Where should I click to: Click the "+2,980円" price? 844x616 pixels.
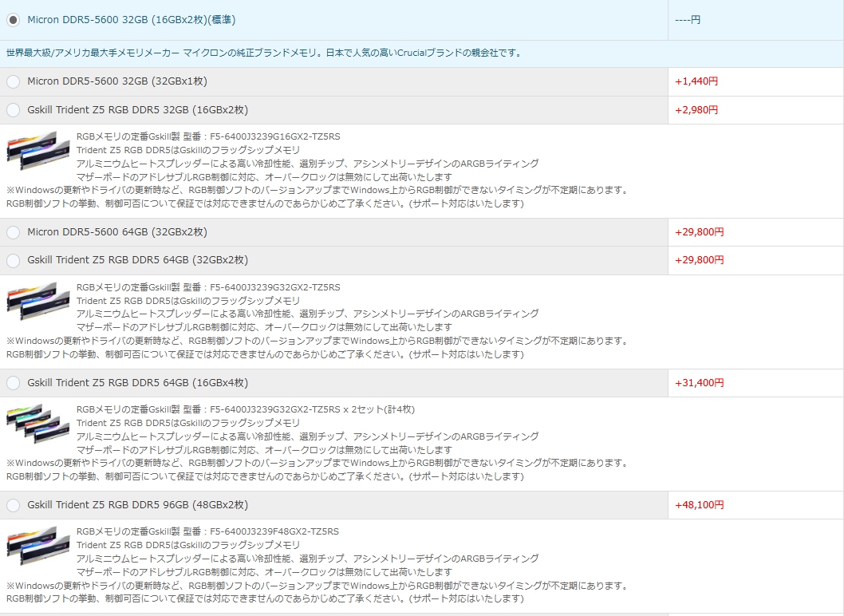point(696,110)
